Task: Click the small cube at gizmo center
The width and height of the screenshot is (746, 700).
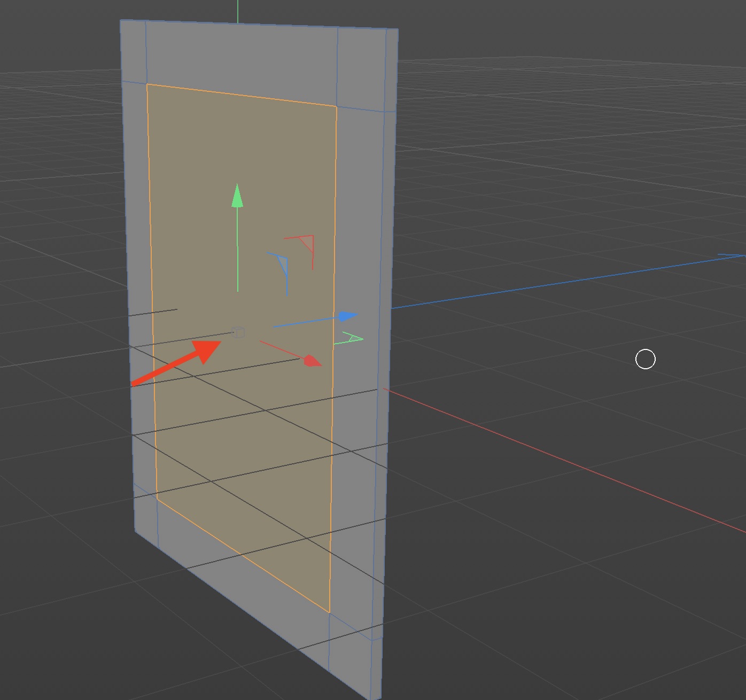Action: (x=238, y=333)
